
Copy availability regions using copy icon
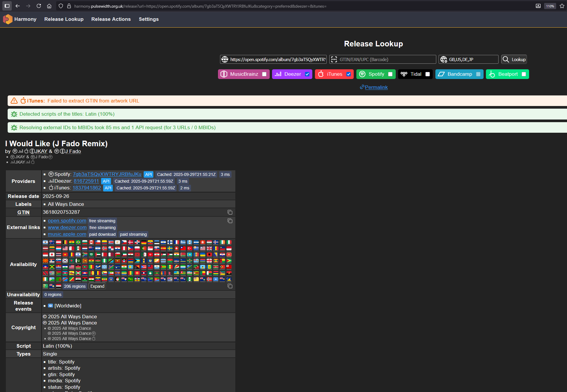click(x=230, y=286)
